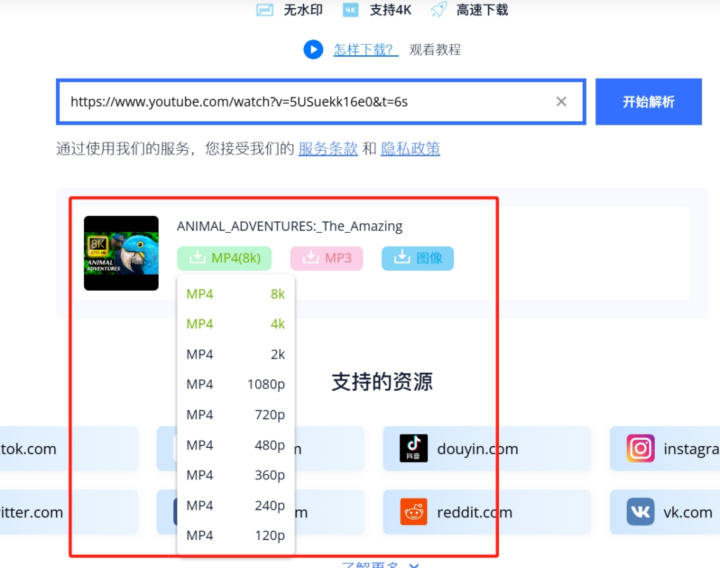The width and height of the screenshot is (720, 568).
Task: Open the 隐私政策 link
Action: coord(410,149)
